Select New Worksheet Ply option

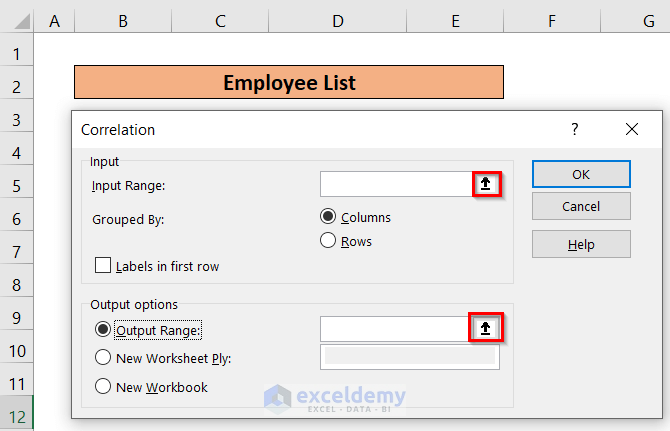[102, 357]
